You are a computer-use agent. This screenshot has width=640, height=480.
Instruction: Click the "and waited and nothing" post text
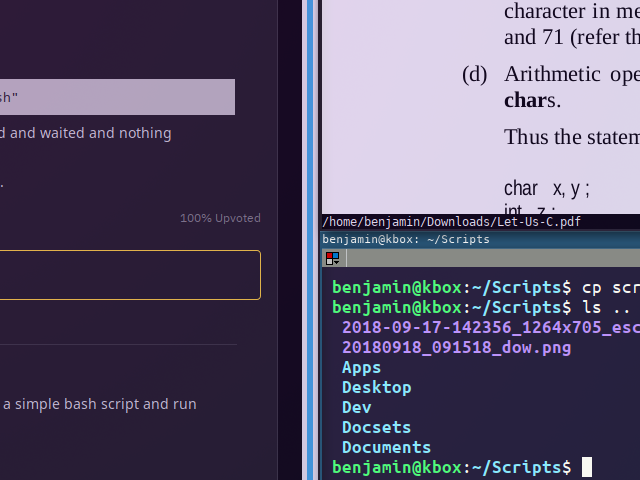point(90,133)
